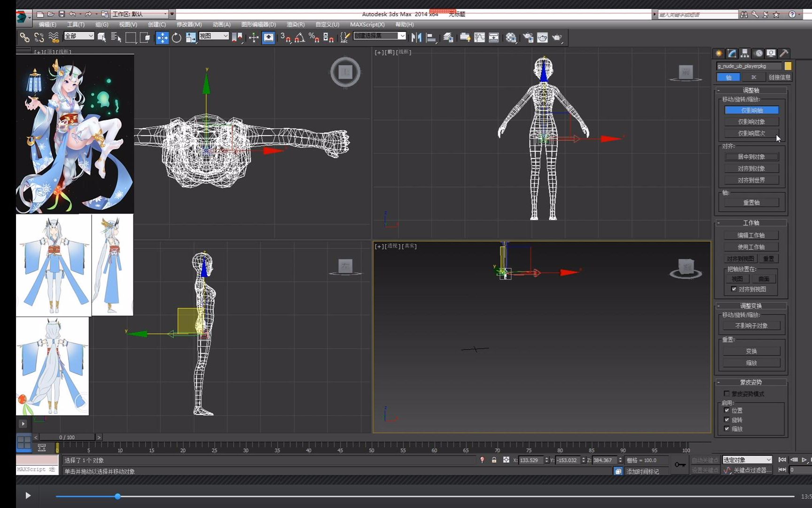Image resolution: width=812 pixels, height=508 pixels.
Task: Click the Reset Pivot button
Action: (x=751, y=202)
